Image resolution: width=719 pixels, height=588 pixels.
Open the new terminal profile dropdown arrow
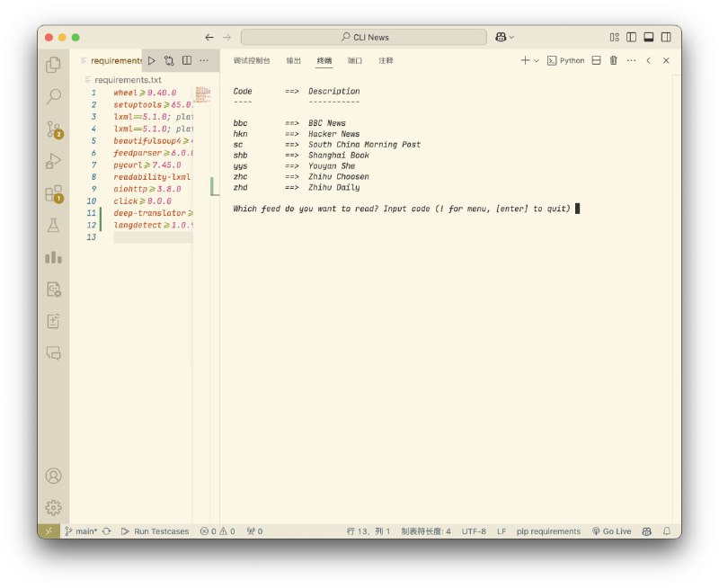coord(537,61)
